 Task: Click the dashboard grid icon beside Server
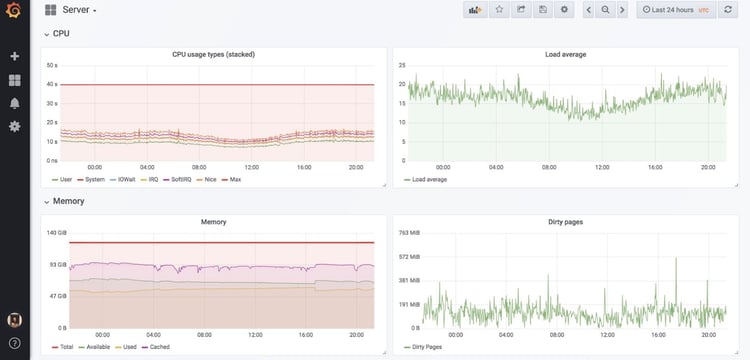tap(50, 10)
